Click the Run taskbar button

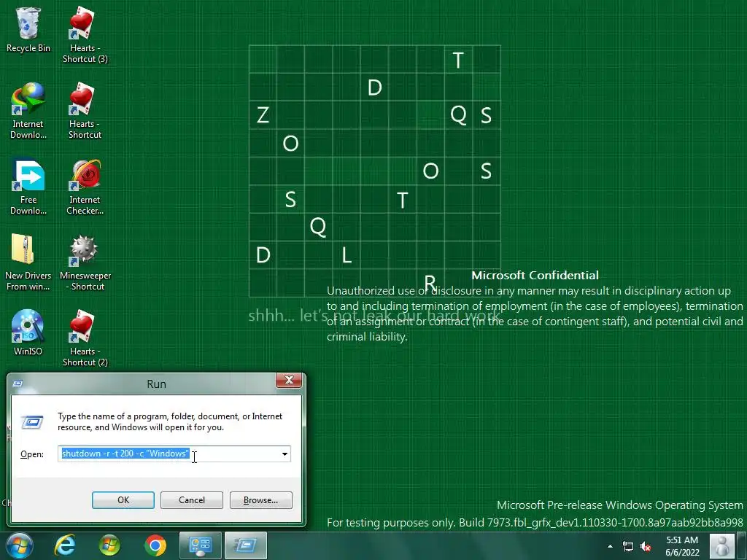click(246, 545)
